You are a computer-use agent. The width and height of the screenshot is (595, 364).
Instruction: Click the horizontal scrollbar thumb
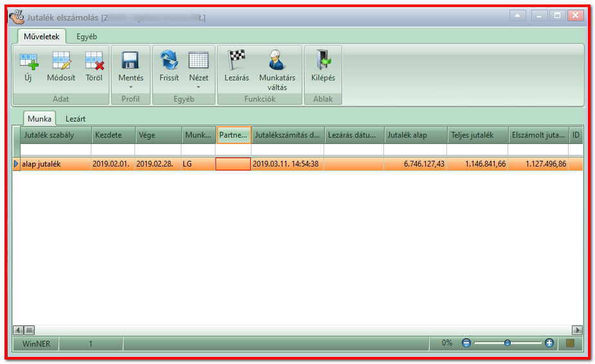click(x=30, y=330)
